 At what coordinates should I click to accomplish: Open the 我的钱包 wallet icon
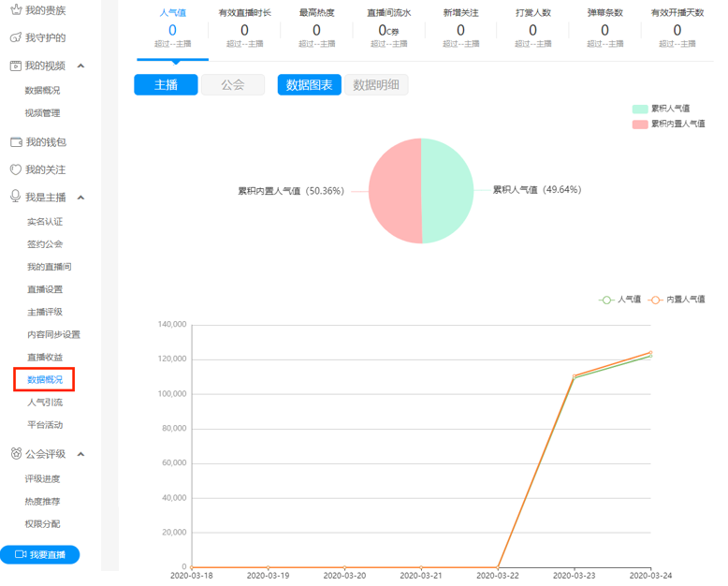point(16,142)
